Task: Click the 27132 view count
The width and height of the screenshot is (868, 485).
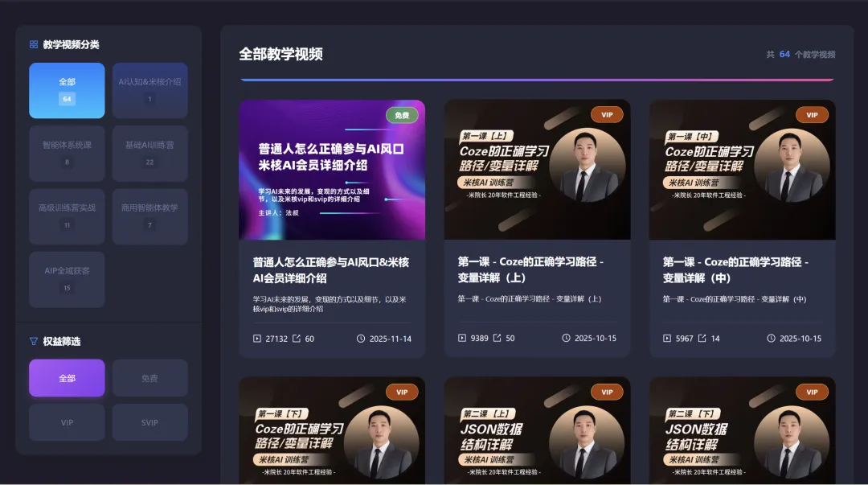Action: [x=276, y=339]
